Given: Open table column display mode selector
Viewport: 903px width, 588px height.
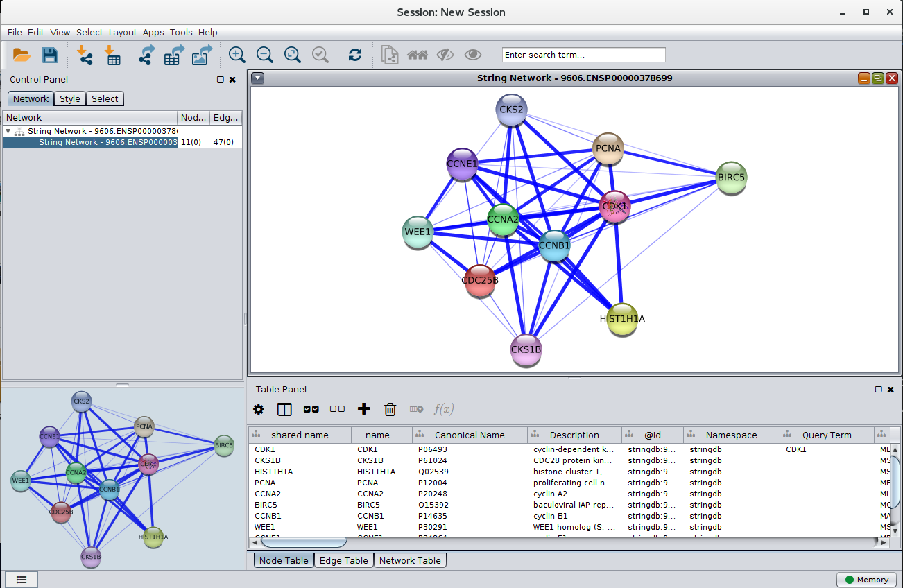Looking at the screenshot, I should coord(284,409).
